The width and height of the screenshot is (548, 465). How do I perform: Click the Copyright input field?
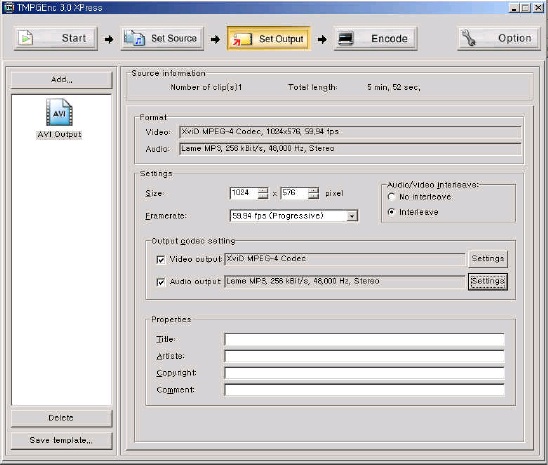364,373
